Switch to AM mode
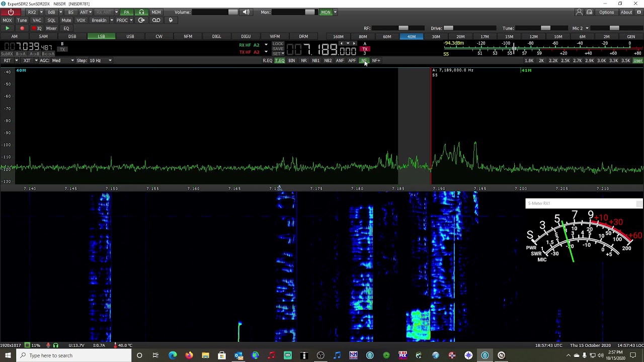The image size is (644, 362). click(x=14, y=36)
